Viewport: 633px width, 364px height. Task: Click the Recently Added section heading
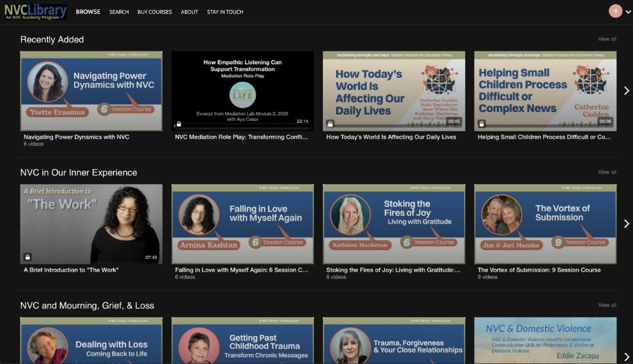tap(52, 39)
